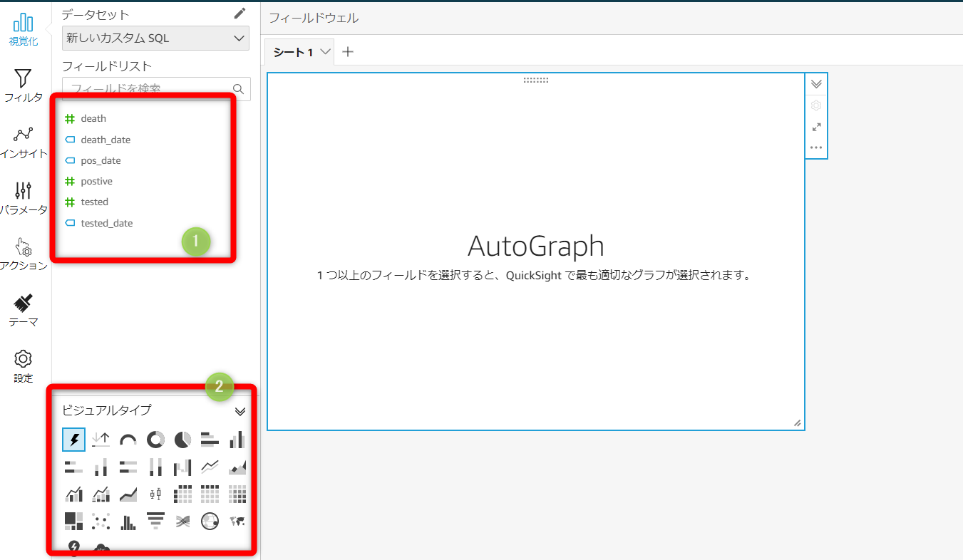
Task: Select the AutoGraph lightning visual type
Action: pyautogui.click(x=74, y=440)
